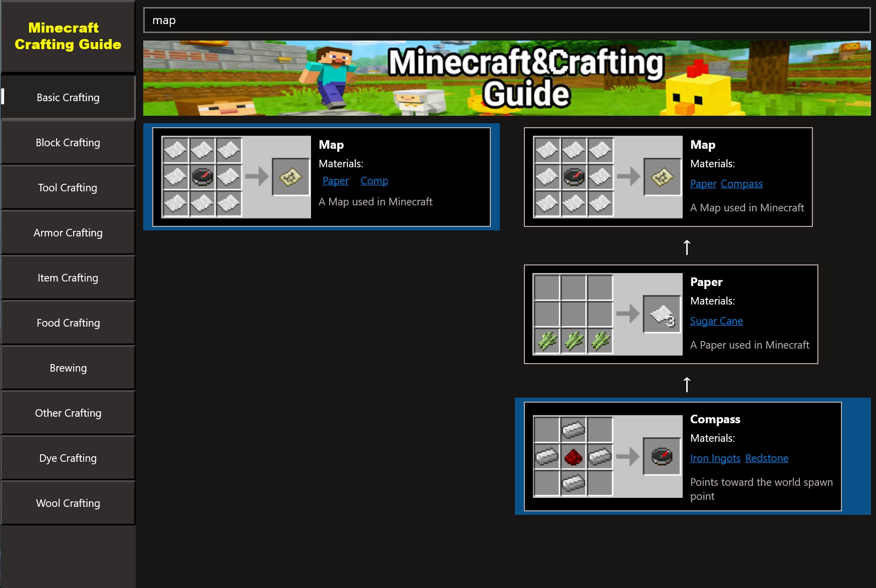Screen dimensions: 876x588
Task: Click "A Map used in Minecraft" in the left card
Action: [376, 202]
